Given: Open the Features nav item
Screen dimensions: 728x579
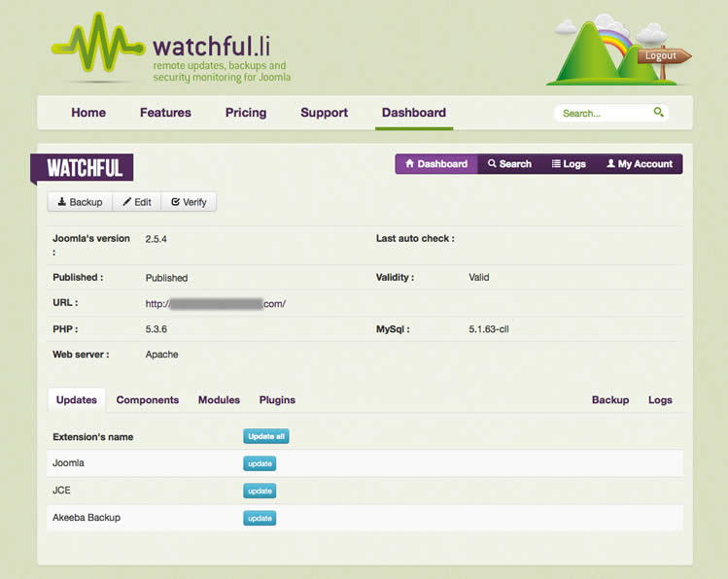Looking at the screenshot, I should [x=165, y=113].
